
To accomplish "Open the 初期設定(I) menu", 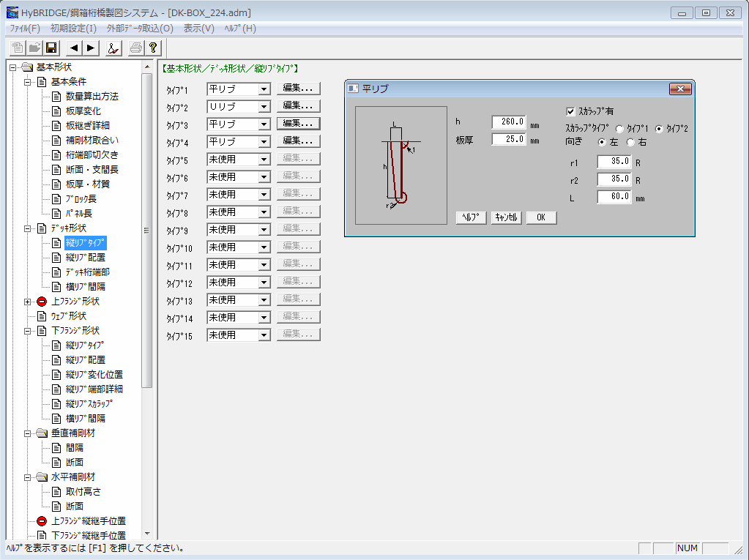I will pos(73,29).
